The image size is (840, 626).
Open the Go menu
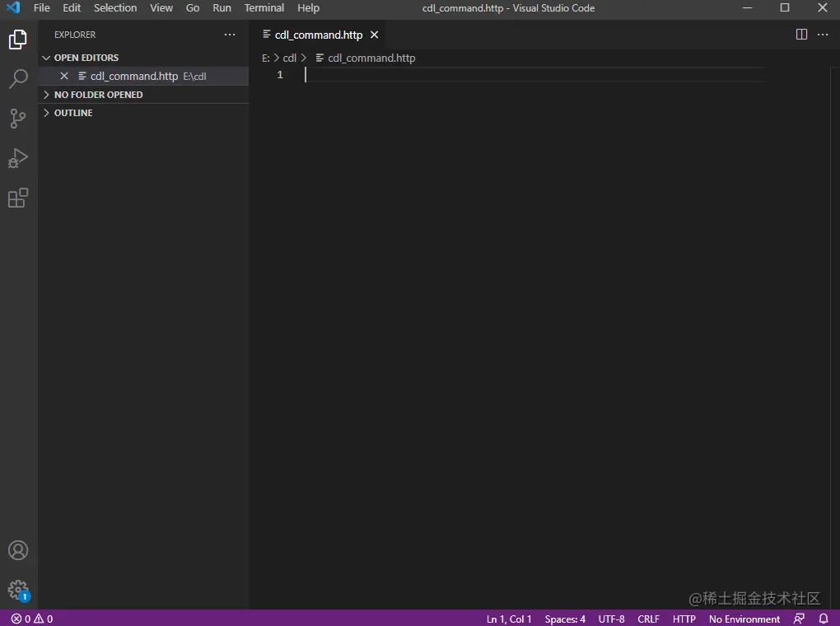click(x=193, y=8)
